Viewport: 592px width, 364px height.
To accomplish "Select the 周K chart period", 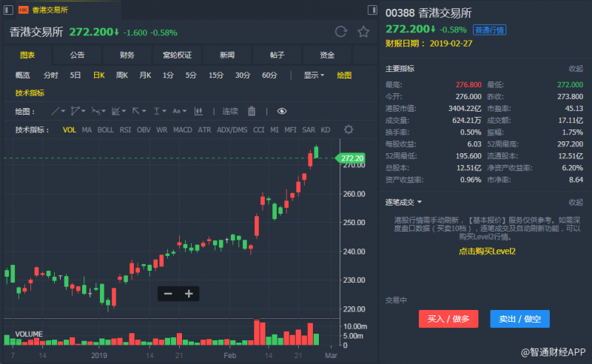I will pyautogui.click(x=122, y=75).
